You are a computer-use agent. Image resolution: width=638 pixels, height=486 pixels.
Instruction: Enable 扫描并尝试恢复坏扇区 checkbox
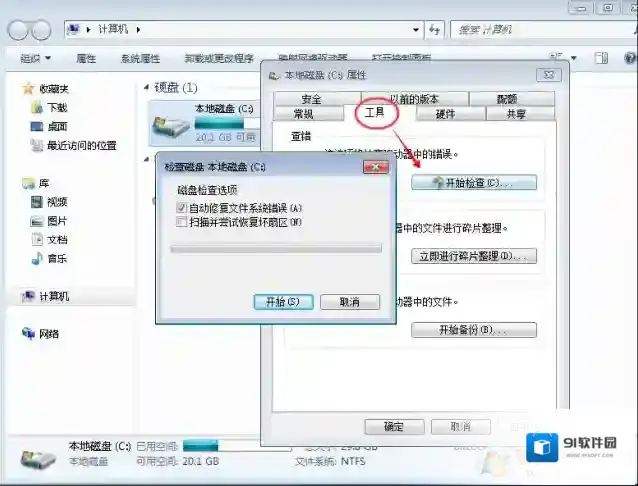pyautogui.click(x=181, y=222)
